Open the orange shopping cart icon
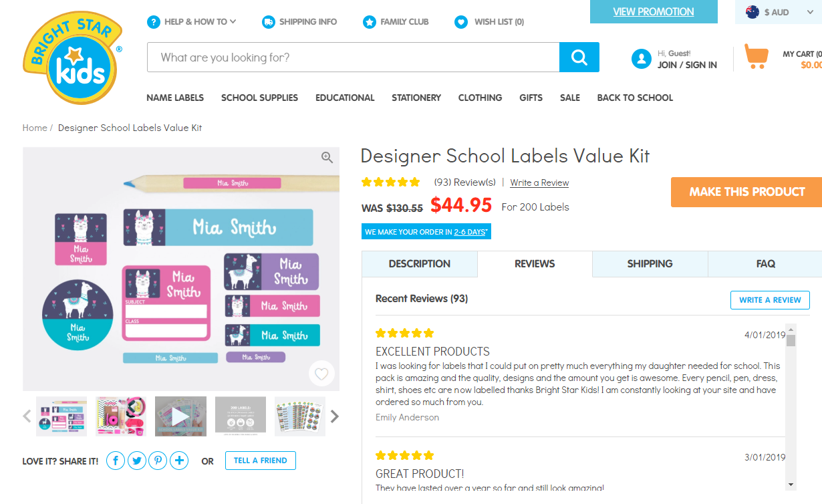Image resolution: width=822 pixels, height=504 pixels. [757, 57]
